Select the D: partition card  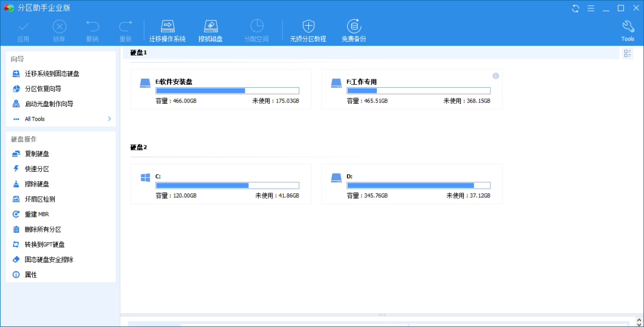[411, 184]
